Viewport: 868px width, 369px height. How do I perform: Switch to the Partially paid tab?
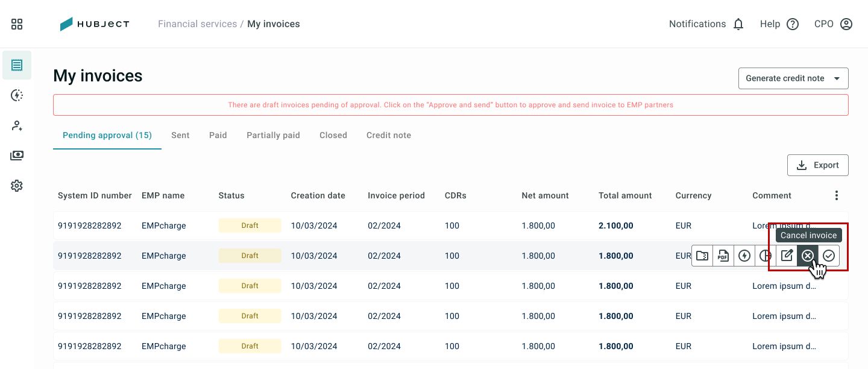click(x=273, y=135)
